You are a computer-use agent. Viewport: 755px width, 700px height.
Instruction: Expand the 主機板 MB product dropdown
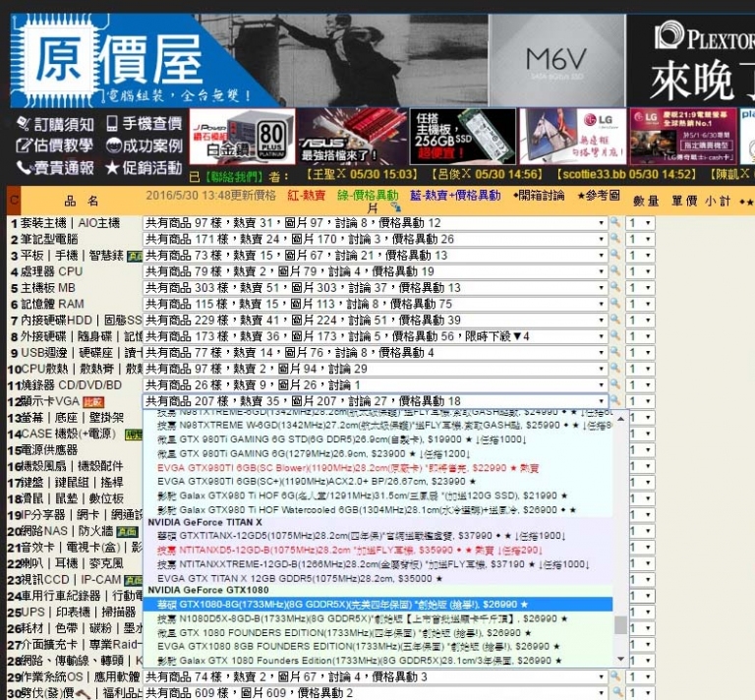(376, 287)
